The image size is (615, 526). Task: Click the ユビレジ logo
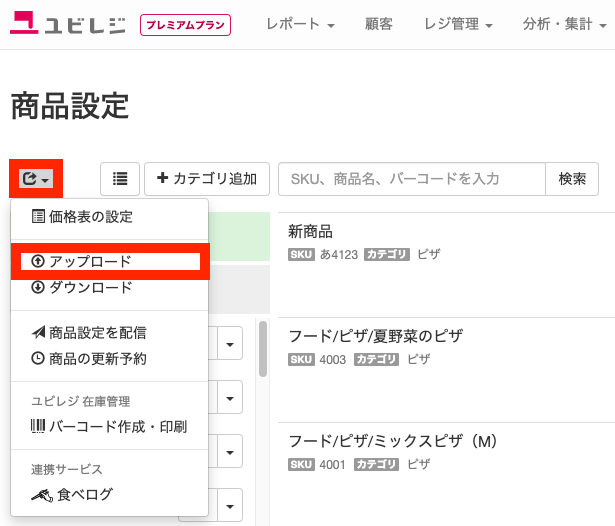pyautogui.click(x=67, y=24)
